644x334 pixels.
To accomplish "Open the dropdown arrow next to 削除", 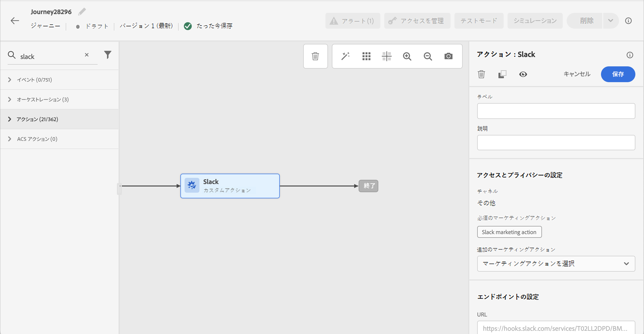I will point(610,20).
